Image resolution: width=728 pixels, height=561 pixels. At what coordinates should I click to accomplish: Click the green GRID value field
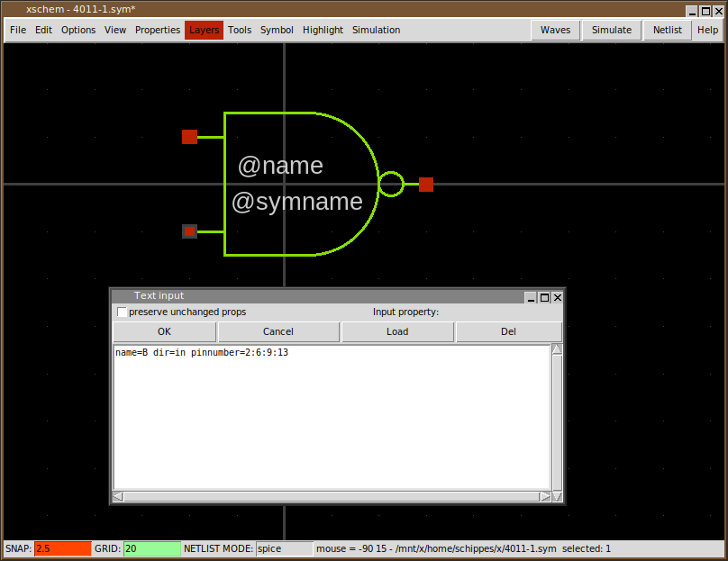tap(151, 548)
